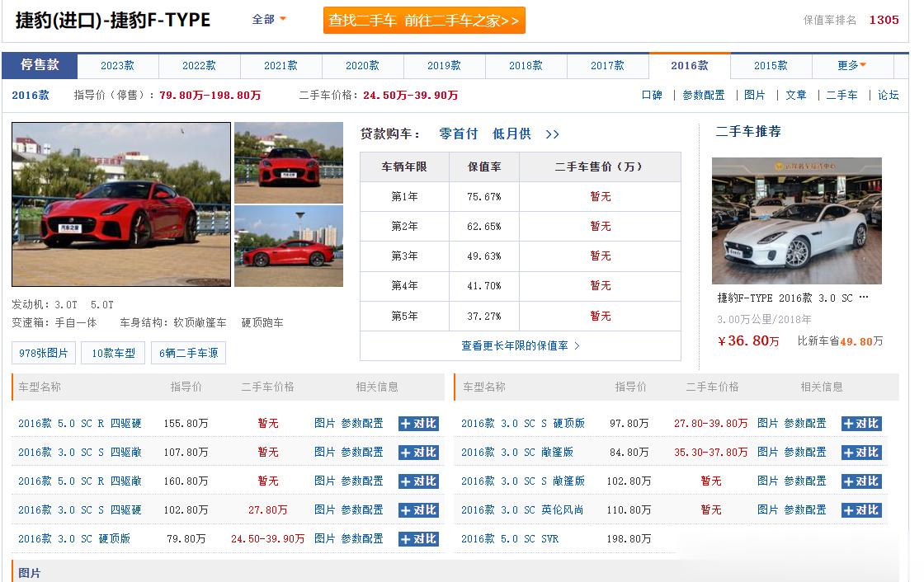Open the 论坛 link
The image size is (924, 582).
888,95
